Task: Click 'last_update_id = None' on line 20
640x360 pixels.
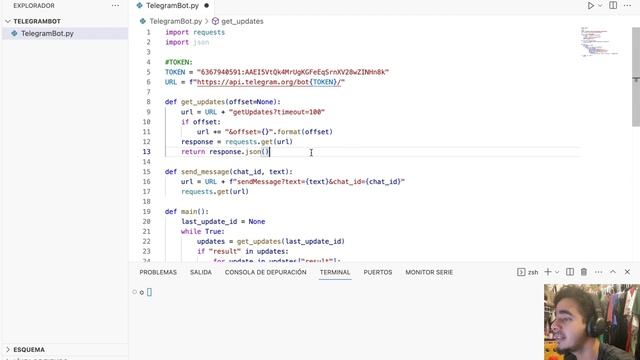Action: pyautogui.click(x=223, y=221)
